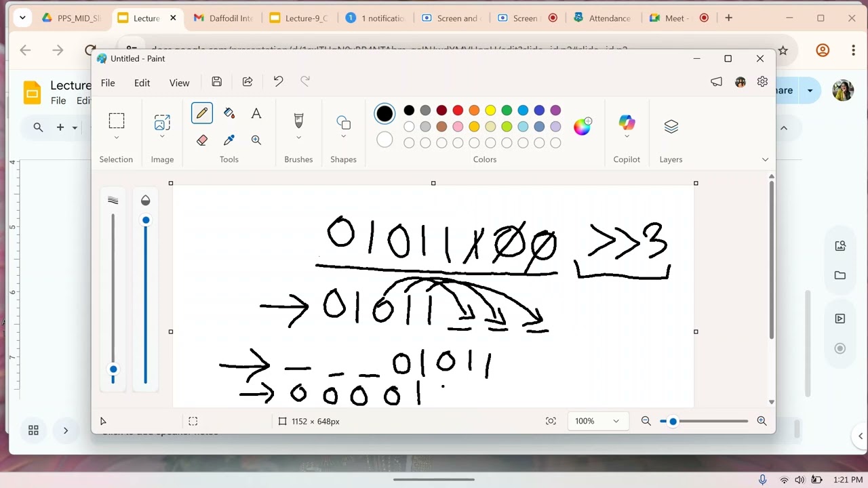The image size is (868, 488).
Task: Select the white Color 2 swatch
Action: [x=384, y=140]
